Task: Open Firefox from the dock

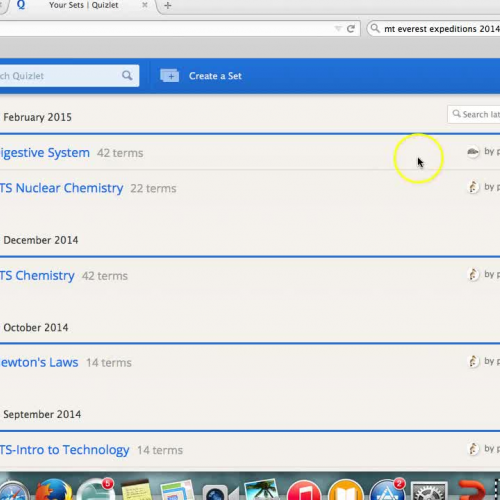Action: 53,489
